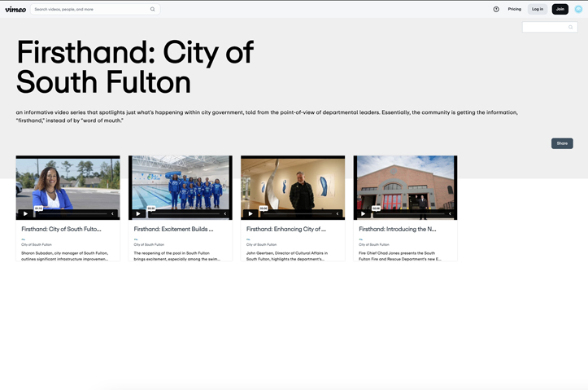This screenshot has height=390, width=588.
Task: Open volume control on the pool reopening video
Action: pos(225,214)
